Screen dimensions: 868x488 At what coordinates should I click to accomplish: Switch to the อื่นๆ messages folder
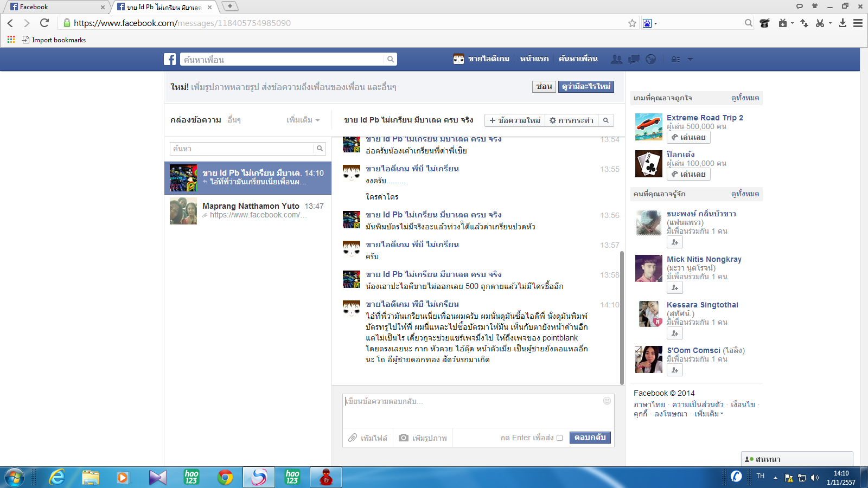point(234,120)
